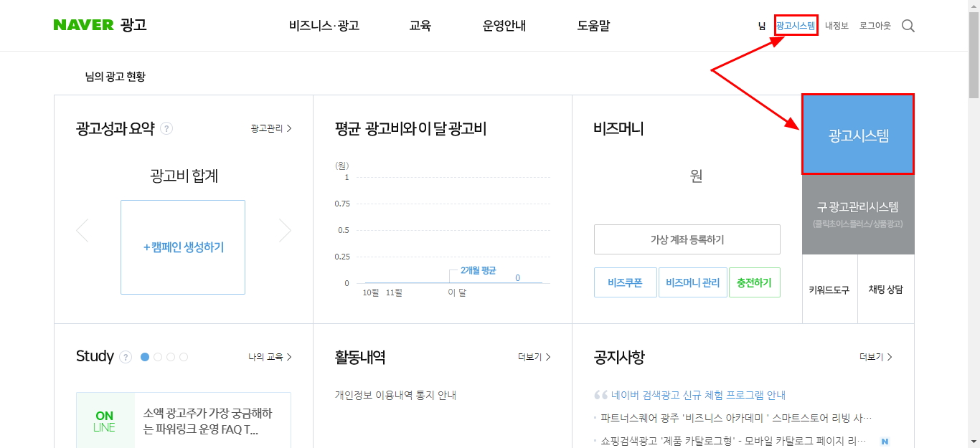The height and width of the screenshot is (448, 980).
Task: Expand 더보기 in 공지사항 section
Action: (876, 356)
